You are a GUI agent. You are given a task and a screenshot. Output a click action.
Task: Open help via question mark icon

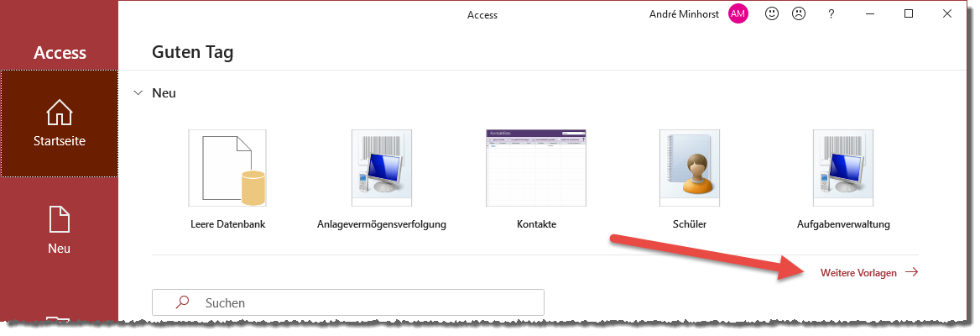pyautogui.click(x=831, y=13)
